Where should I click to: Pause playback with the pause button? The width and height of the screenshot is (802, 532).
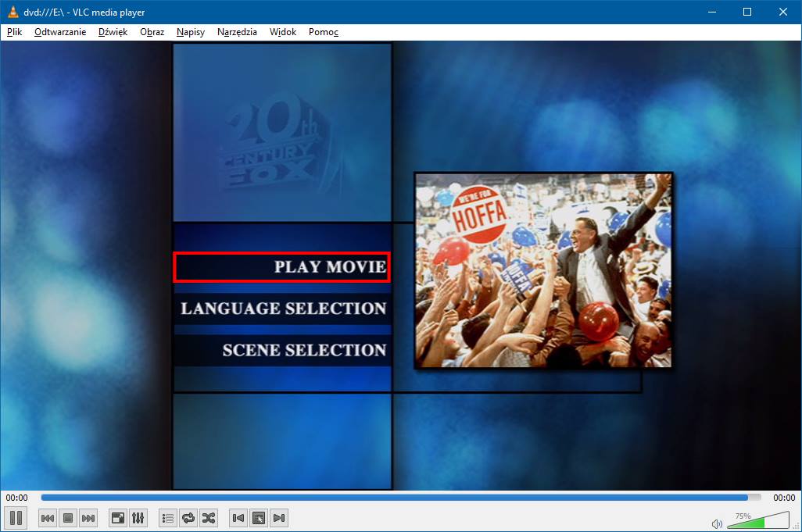16,518
